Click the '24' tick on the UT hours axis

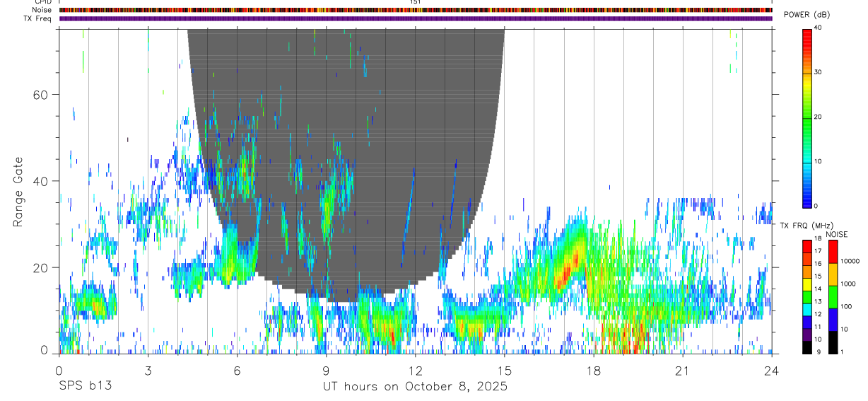point(771,371)
